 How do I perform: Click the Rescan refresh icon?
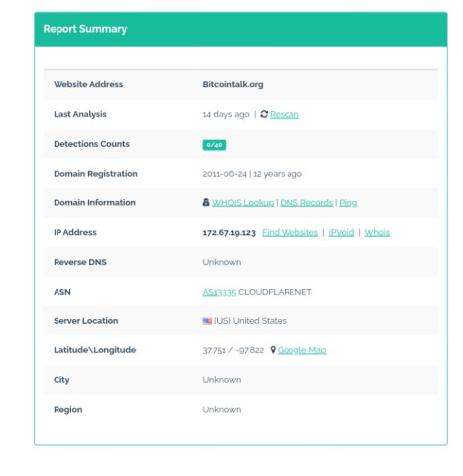click(x=264, y=114)
